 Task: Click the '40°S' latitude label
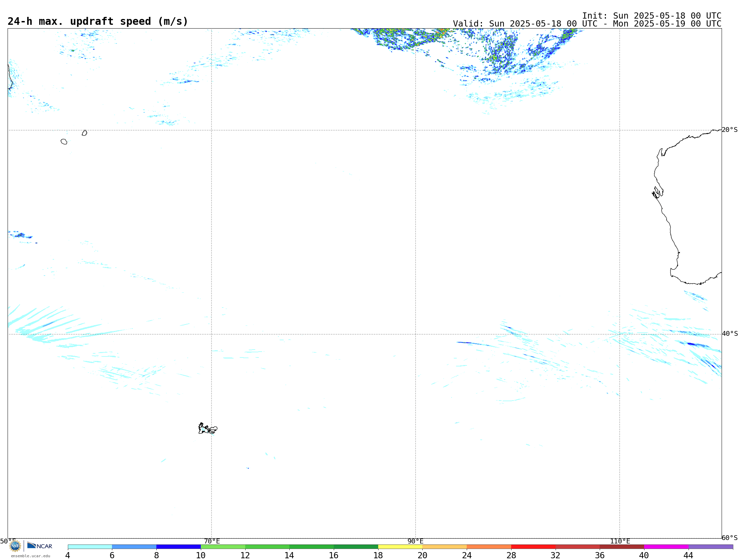pyautogui.click(x=730, y=334)
